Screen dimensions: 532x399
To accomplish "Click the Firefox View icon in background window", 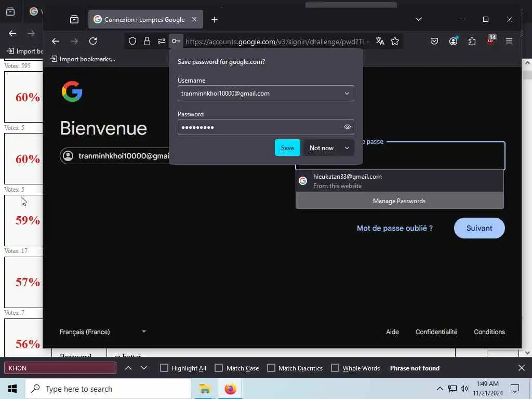I will pos(10,11).
